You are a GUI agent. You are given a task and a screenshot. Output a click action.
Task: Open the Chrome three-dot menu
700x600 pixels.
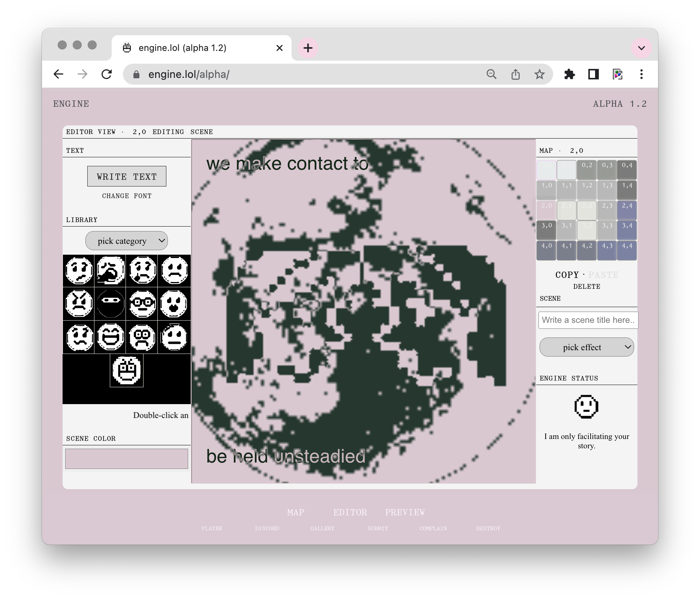tap(642, 74)
